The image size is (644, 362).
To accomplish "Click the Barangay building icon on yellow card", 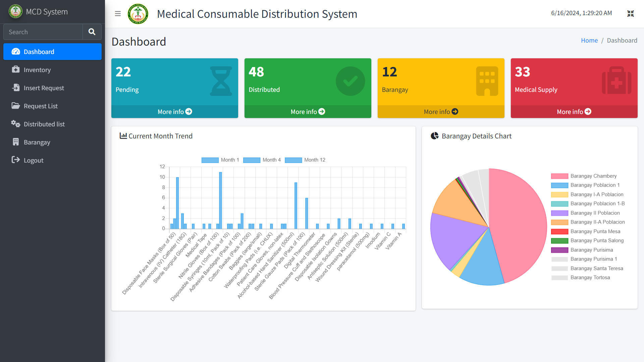I will pos(487,81).
